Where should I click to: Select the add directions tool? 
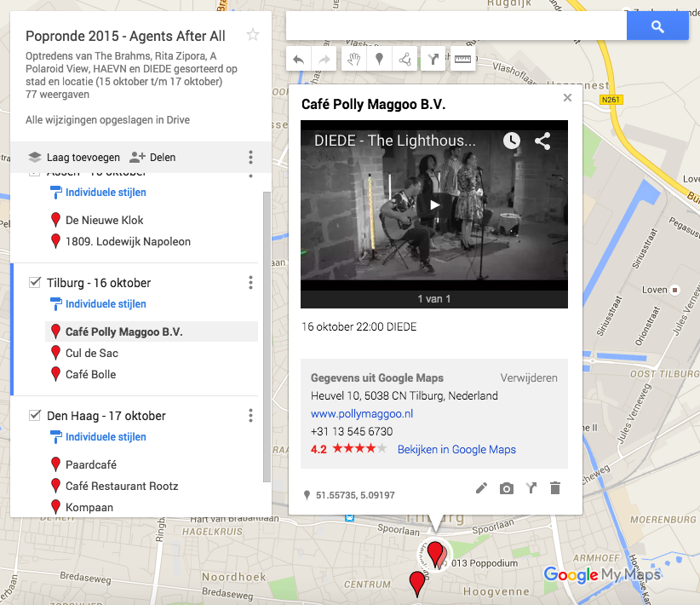tap(433, 59)
